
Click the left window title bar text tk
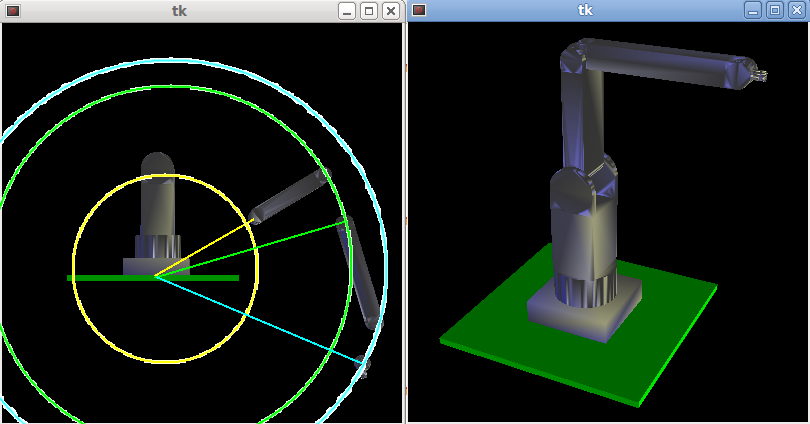179,11
